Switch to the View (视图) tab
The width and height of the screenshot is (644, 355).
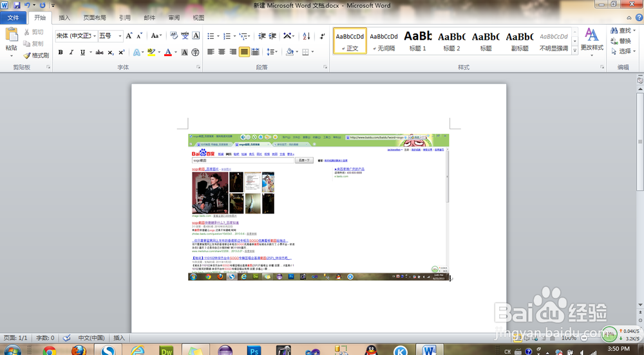click(198, 17)
